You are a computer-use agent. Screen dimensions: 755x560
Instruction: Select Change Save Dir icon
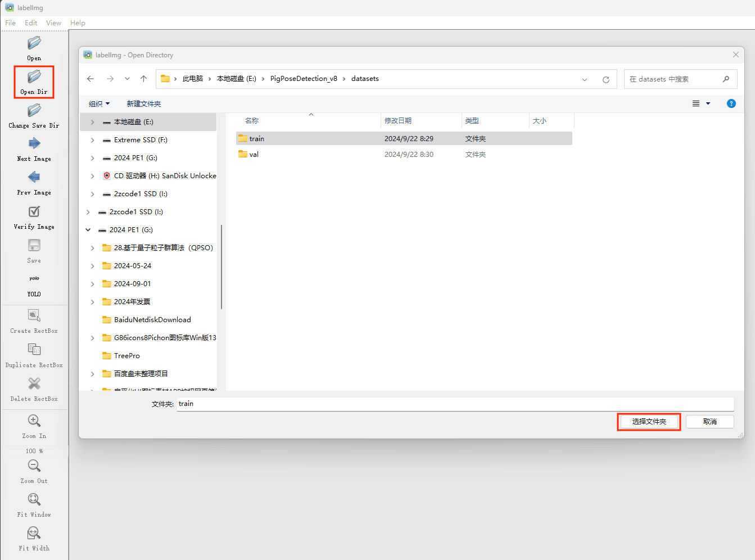tap(34, 111)
